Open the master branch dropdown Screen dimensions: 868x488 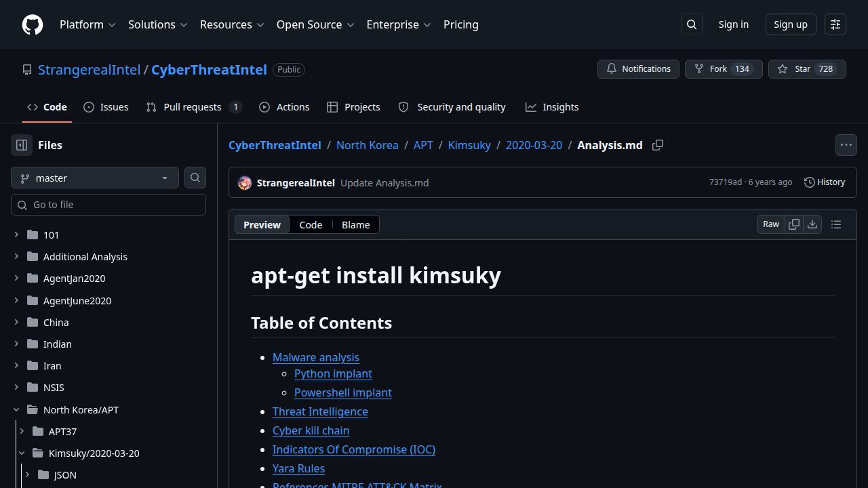[95, 178]
